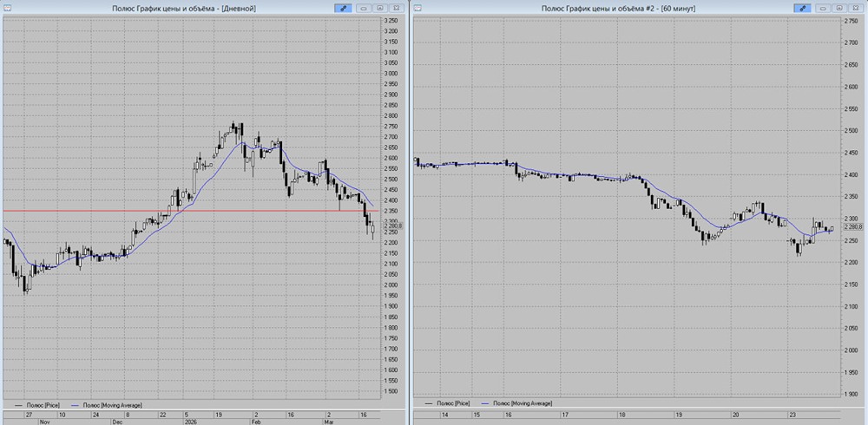Click the Полюс [Moving Average] legend in the 60-minute chart
The width and height of the screenshot is (868, 425).
pyautogui.click(x=517, y=404)
